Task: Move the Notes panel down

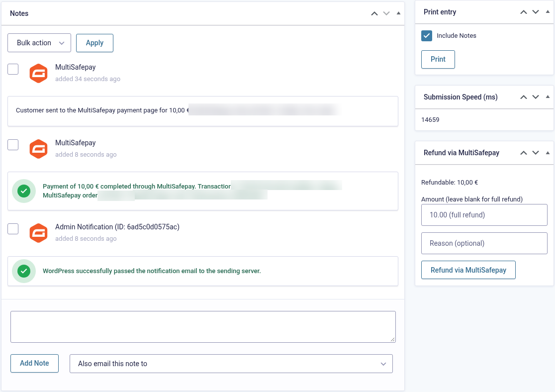Action: (386, 13)
